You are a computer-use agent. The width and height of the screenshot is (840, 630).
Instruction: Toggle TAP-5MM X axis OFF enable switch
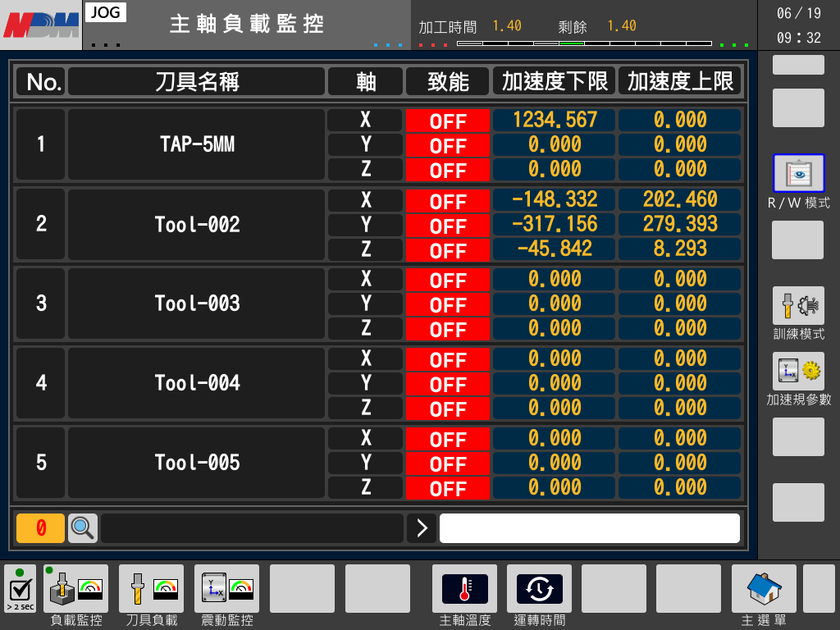448,121
